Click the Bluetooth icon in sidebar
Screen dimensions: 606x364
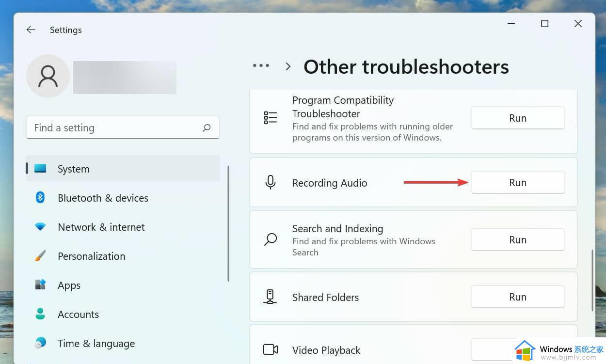40,197
